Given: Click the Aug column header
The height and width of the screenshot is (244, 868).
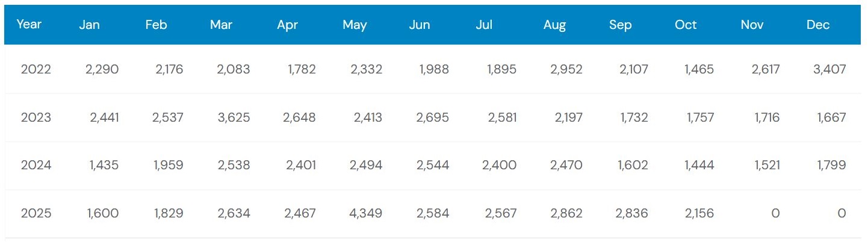Looking at the screenshot, I should click(554, 25).
